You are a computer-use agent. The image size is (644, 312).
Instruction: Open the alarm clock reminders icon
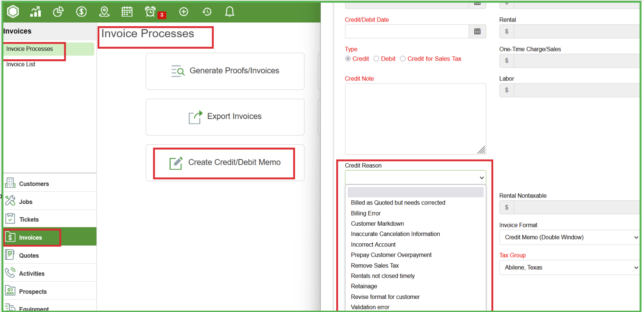pyautogui.click(x=150, y=12)
